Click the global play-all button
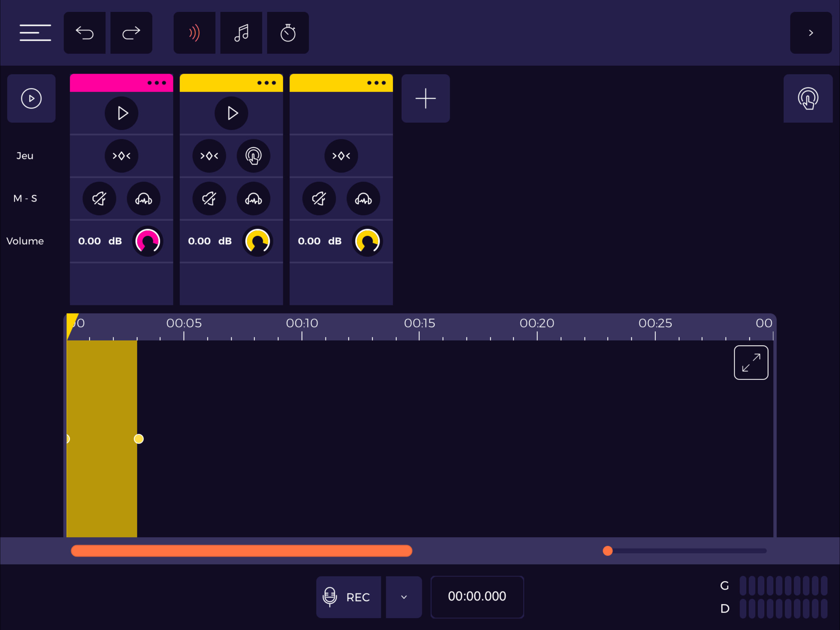Viewport: 840px width, 630px height. (31, 98)
